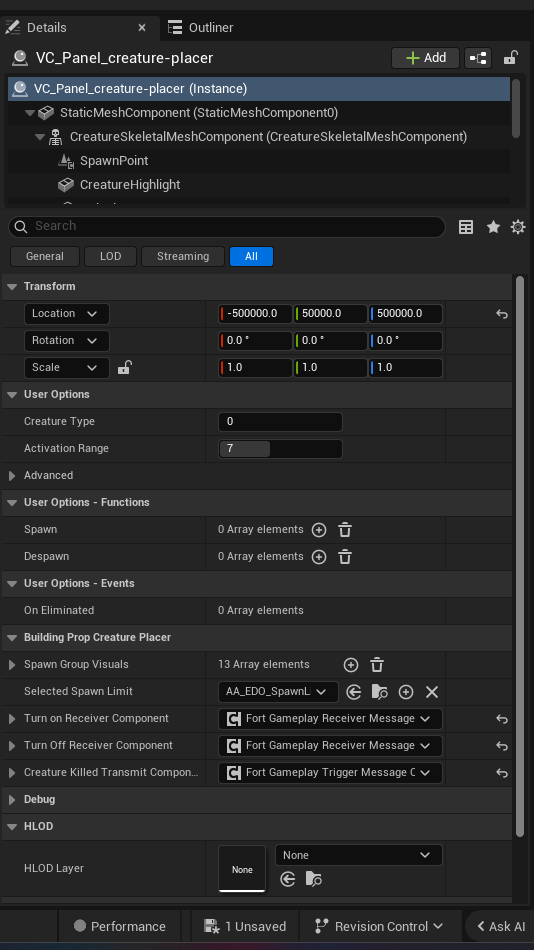Click the skeletal mesh icon for CreatureSkeletalMeshComponent
Image resolution: width=534 pixels, height=950 pixels.
click(x=55, y=137)
